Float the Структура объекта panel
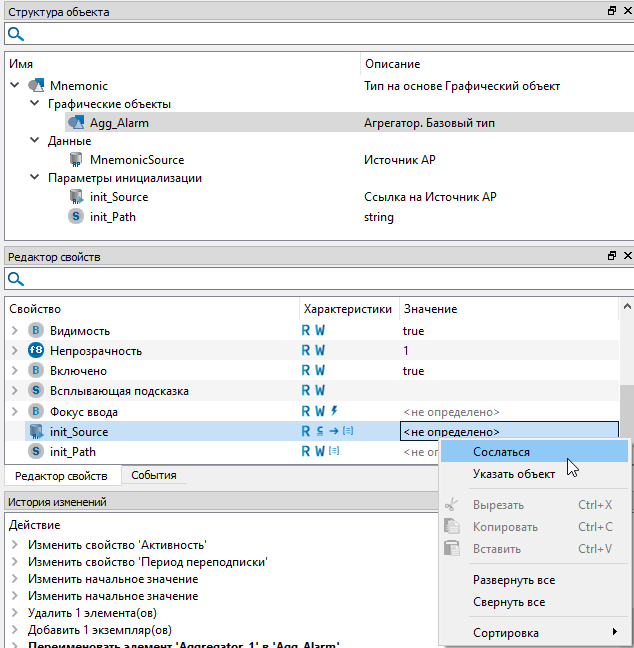This screenshot has width=634, height=648. 611,11
